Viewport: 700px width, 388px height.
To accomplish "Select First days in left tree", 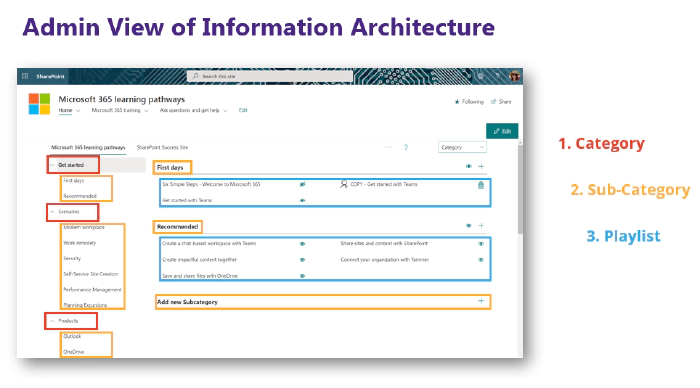I will click(x=74, y=181).
